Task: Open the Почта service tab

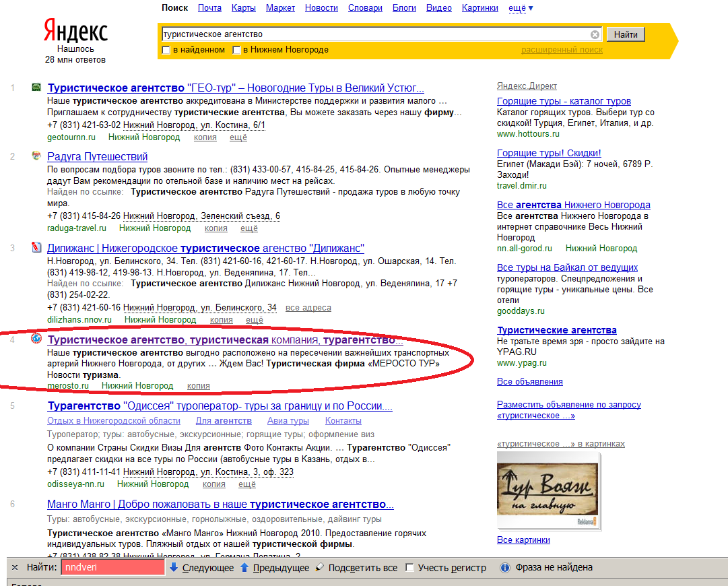Action: coord(209,8)
